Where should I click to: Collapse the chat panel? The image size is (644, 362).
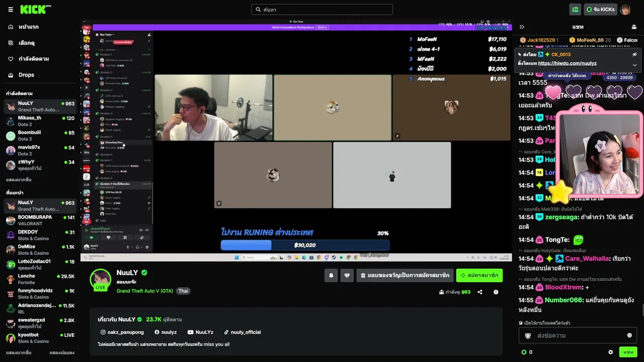(522, 27)
